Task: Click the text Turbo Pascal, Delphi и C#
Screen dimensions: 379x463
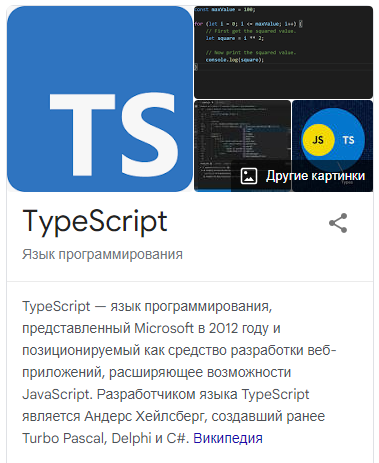Action: coord(105,438)
